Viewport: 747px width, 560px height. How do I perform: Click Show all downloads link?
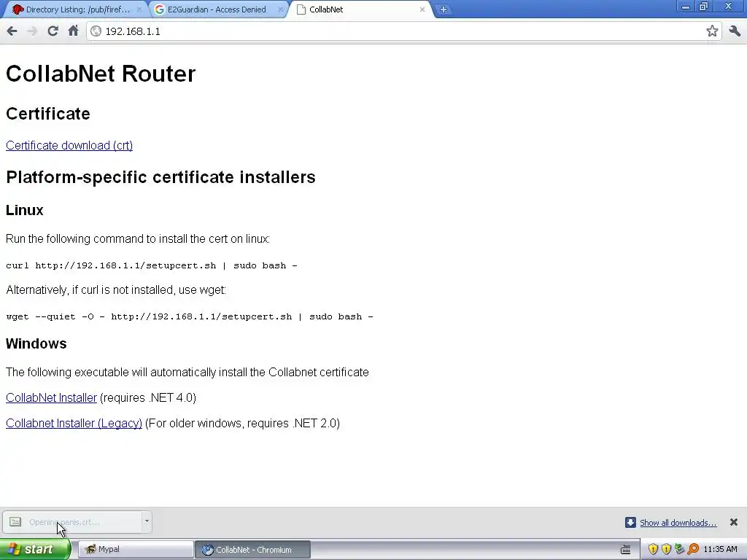click(x=678, y=523)
